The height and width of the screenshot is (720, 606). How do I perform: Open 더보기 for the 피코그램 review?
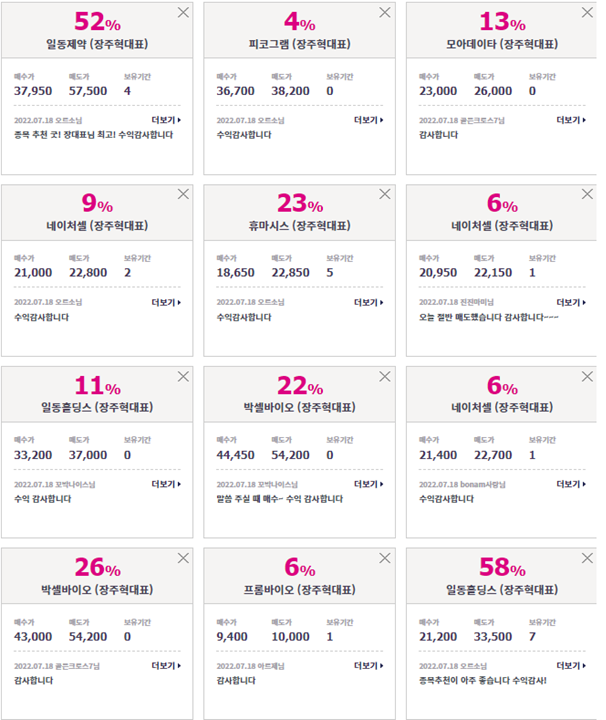pyautogui.click(x=369, y=120)
